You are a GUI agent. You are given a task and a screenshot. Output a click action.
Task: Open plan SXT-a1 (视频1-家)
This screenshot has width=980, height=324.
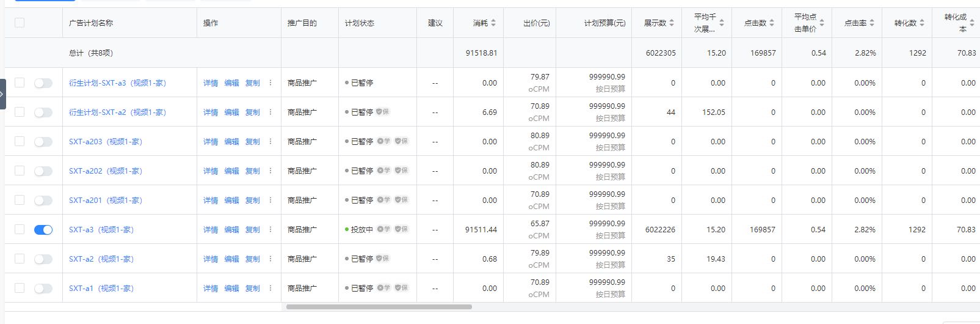click(x=101, y=288)
